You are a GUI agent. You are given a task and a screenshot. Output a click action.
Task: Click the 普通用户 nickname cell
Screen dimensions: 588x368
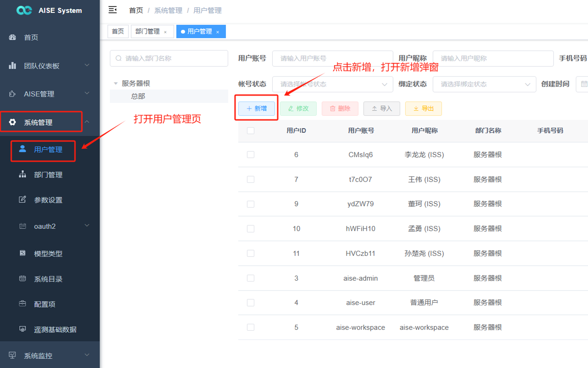[x=424, y=303]
